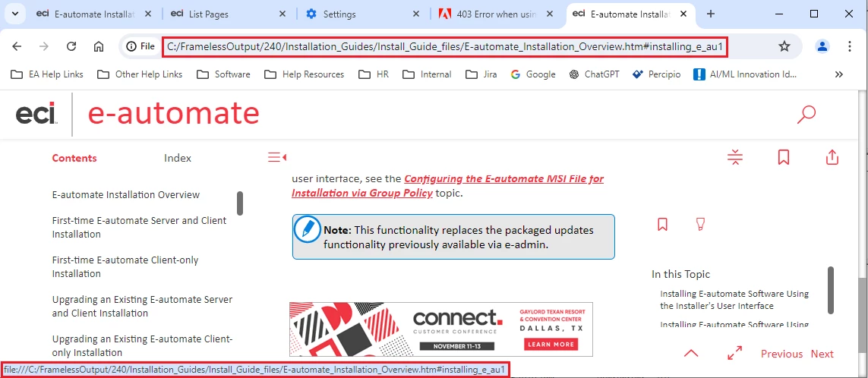Select the Index tab
Screen dimensions: 868x378
point(178,158)
